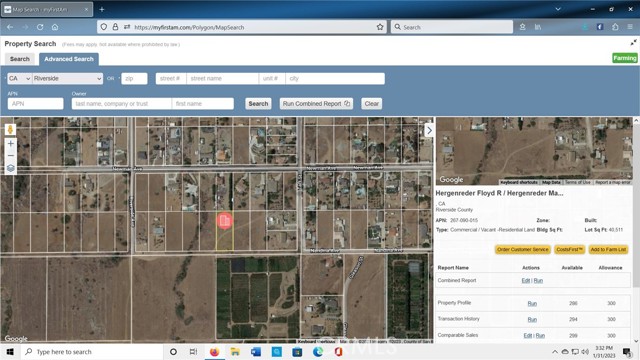
Task: Zoom in the map with plus button
Action: pos(11,144)
